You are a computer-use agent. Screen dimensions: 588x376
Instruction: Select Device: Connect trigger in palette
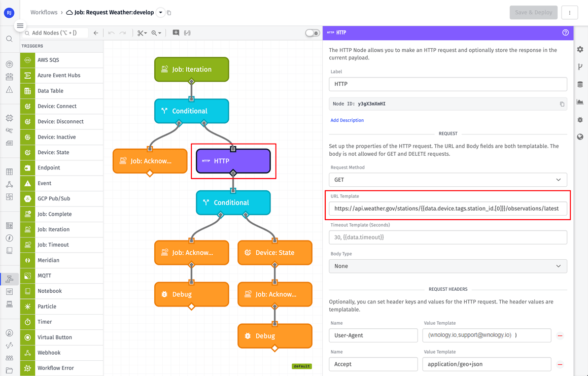point(61,106)
